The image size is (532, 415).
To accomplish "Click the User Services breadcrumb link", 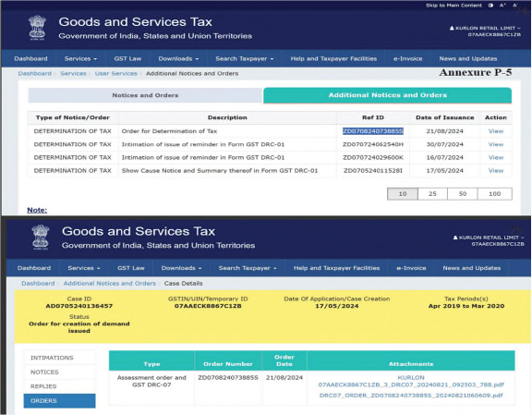I will 116,73.
